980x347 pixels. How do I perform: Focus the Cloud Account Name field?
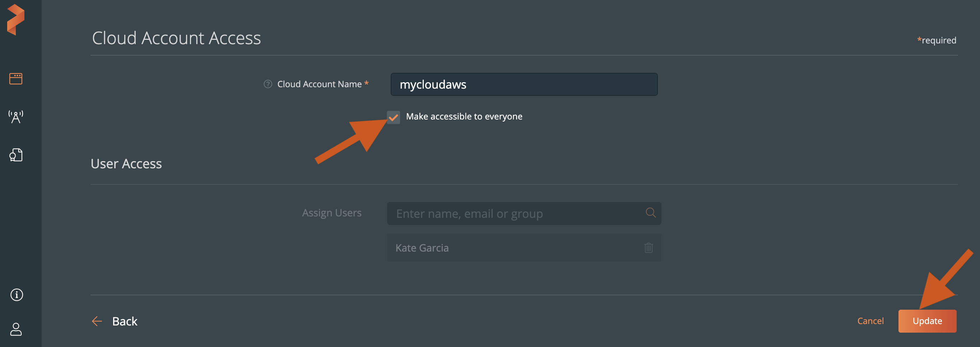[x=524, y=84]
